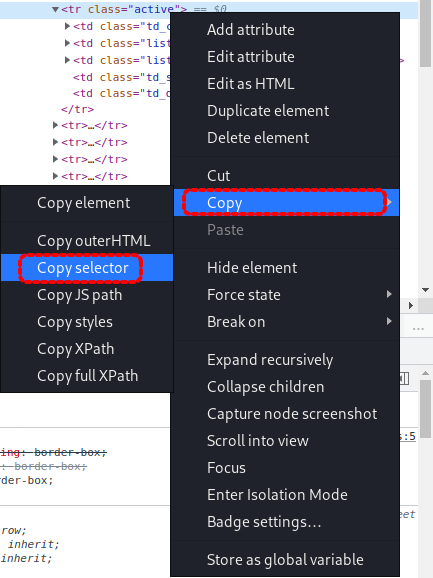Collapse the tr class="active" node triangle
This screenshot has height=578, width=433.
55,9
